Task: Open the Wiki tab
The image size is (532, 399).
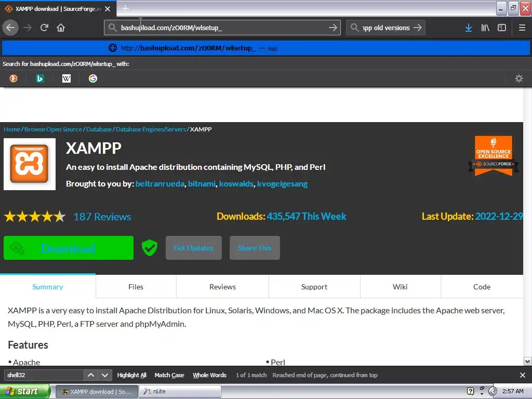Action: click(401, 286)
